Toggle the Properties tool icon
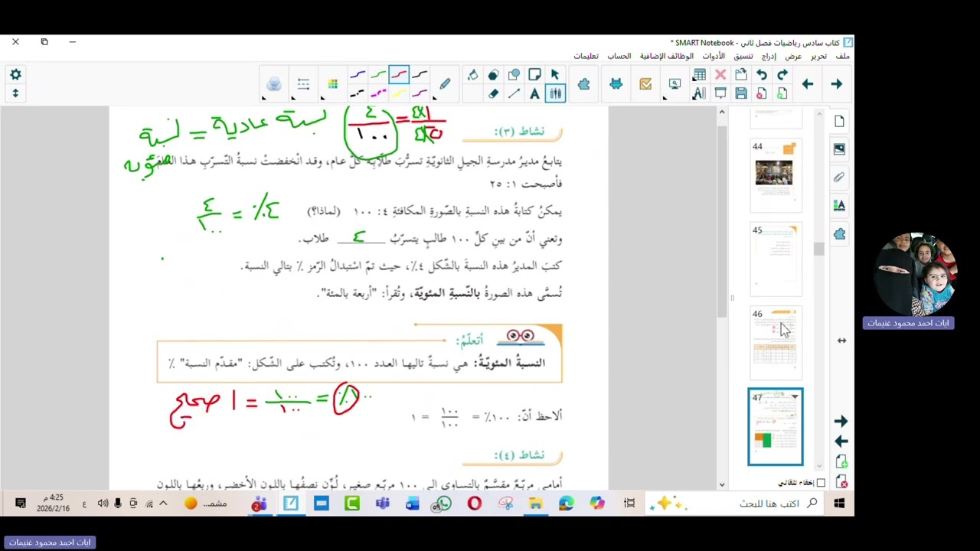 [555, 93]
